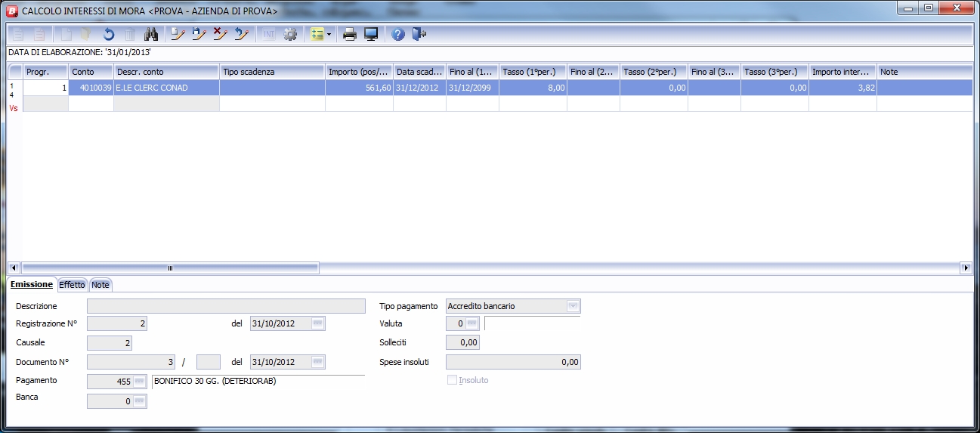
Task: Click the Spese insoluti field
Action: tap(514, 362)
